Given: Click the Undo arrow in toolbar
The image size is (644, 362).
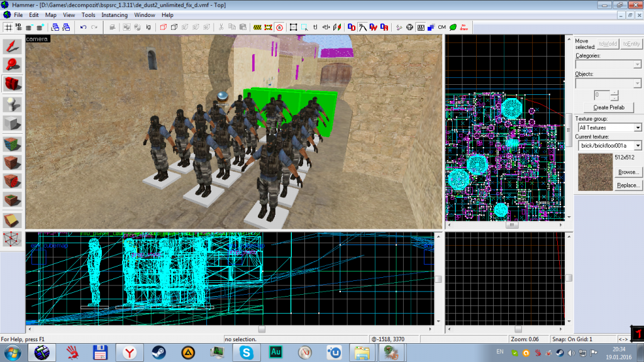Looking at the screenshot, I should point(83,27).
